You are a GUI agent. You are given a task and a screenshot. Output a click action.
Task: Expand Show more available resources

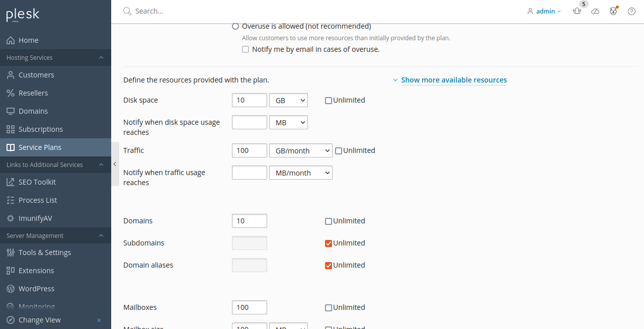(454, 79)
